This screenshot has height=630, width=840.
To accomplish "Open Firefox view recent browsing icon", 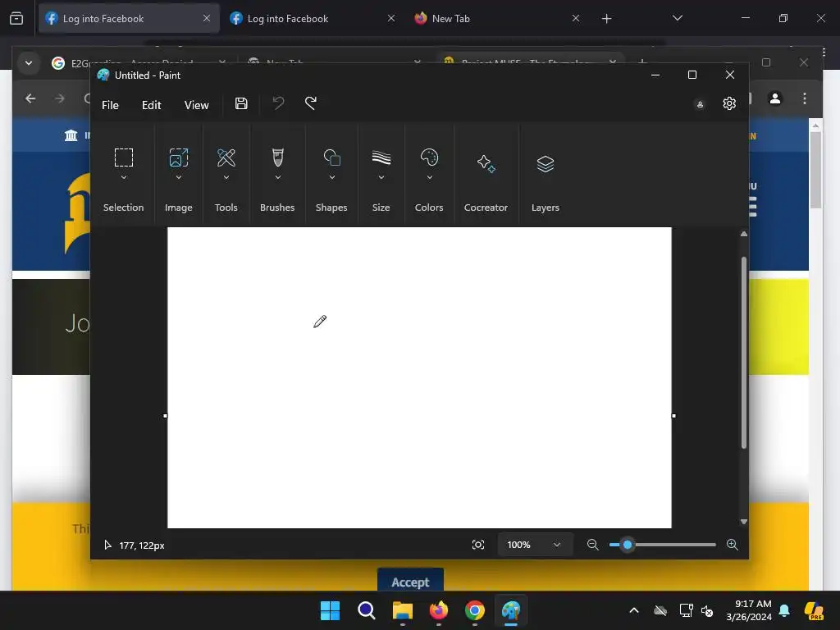I will pos(16,18).
